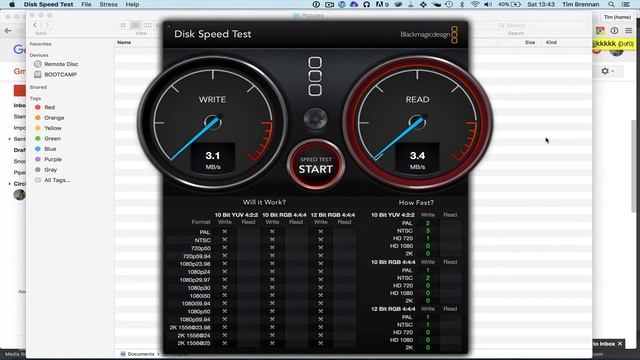Click the Chrome 1Password extension icon
This screenshot has width=640, height=360.
(x=614, y=31)
